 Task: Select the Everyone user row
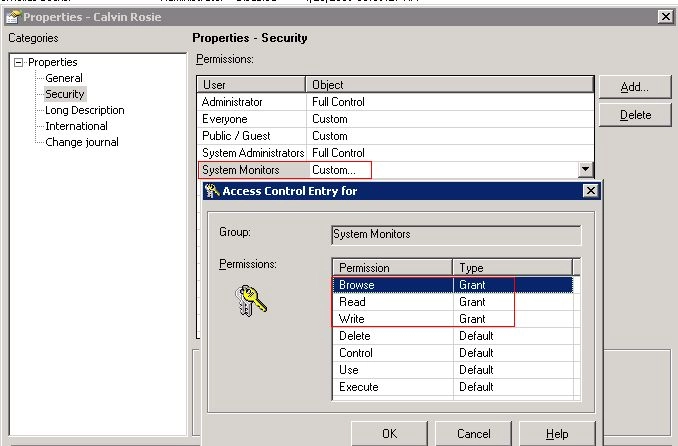[x=395, y=119]
